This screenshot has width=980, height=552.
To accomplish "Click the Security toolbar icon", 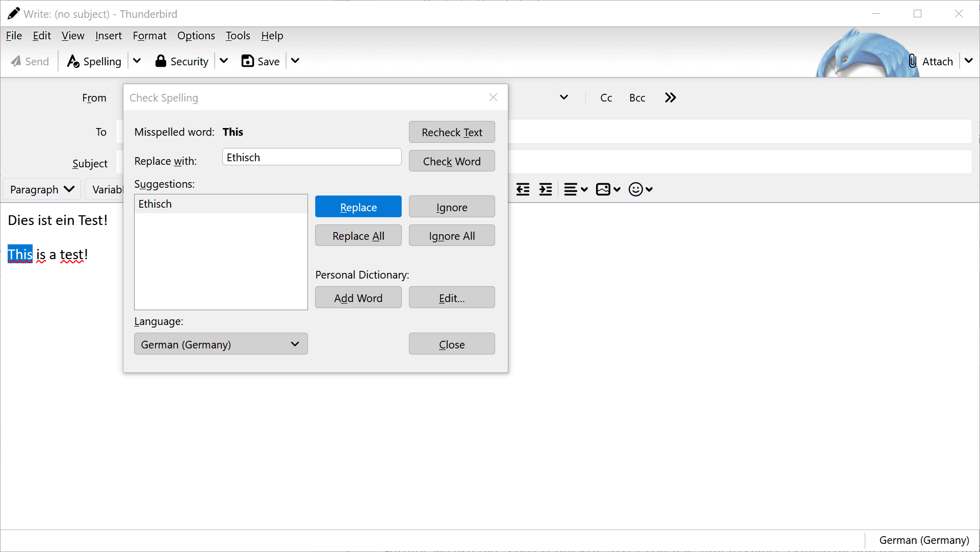I will pos(182,61).
